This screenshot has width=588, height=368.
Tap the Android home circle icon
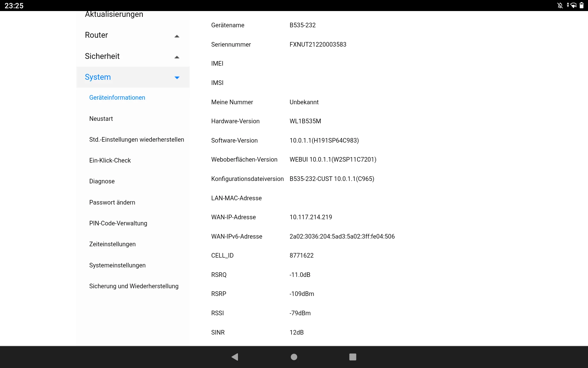[294, 357]
